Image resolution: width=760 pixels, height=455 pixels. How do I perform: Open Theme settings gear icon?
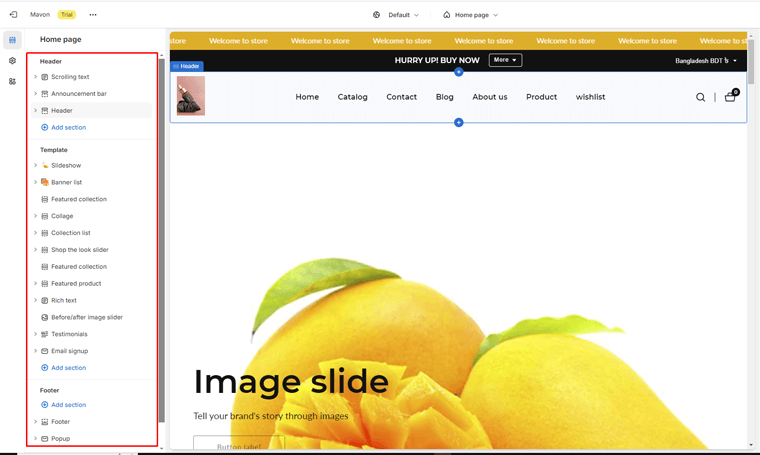[x=13, y=61]
